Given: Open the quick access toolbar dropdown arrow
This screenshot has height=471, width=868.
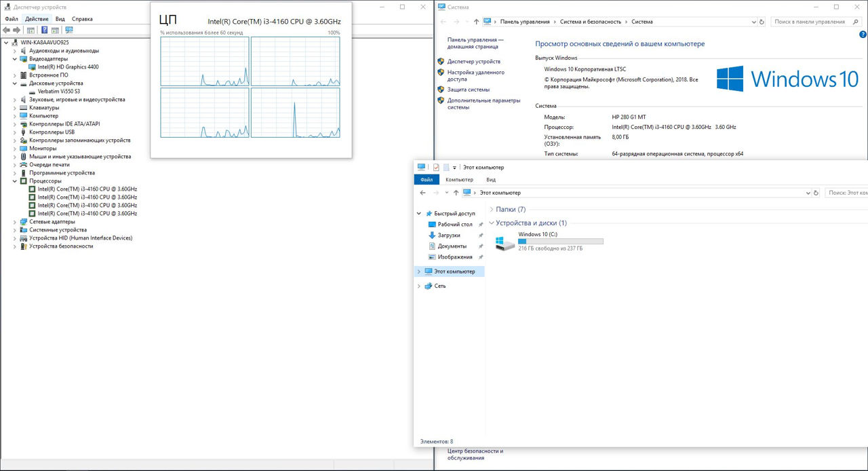Looking at the screenshot, I should [454, 167].
